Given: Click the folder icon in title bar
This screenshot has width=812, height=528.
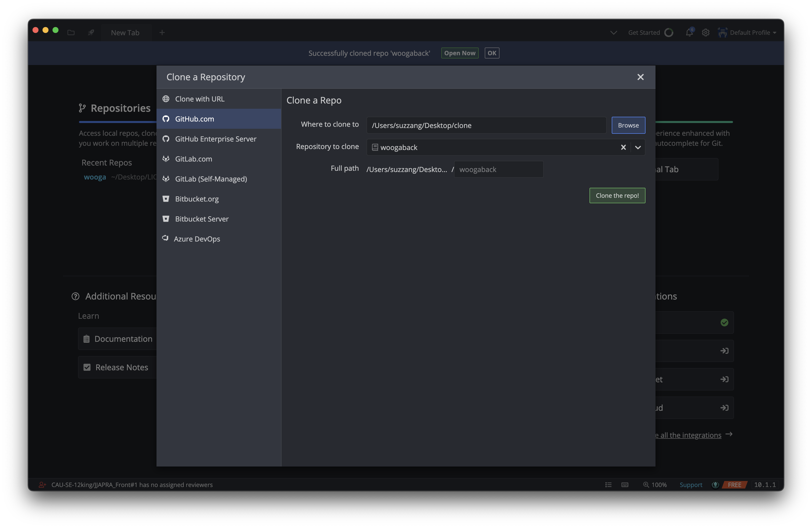Looking at the screenshot, I should point(71,32).
